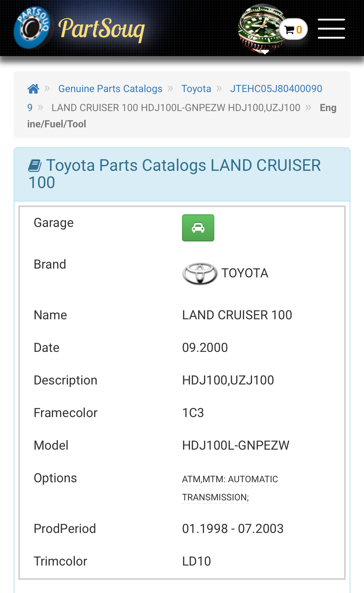Open the hamburger navigation menu
Screen dimensions: 364x593
(331, 29)
